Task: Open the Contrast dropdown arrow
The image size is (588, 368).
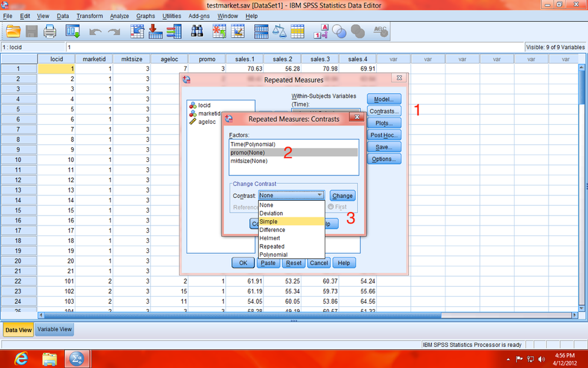Action: 319,195
